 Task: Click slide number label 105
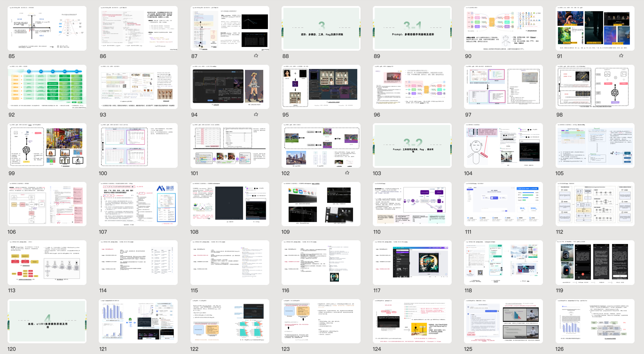point(559,173)
